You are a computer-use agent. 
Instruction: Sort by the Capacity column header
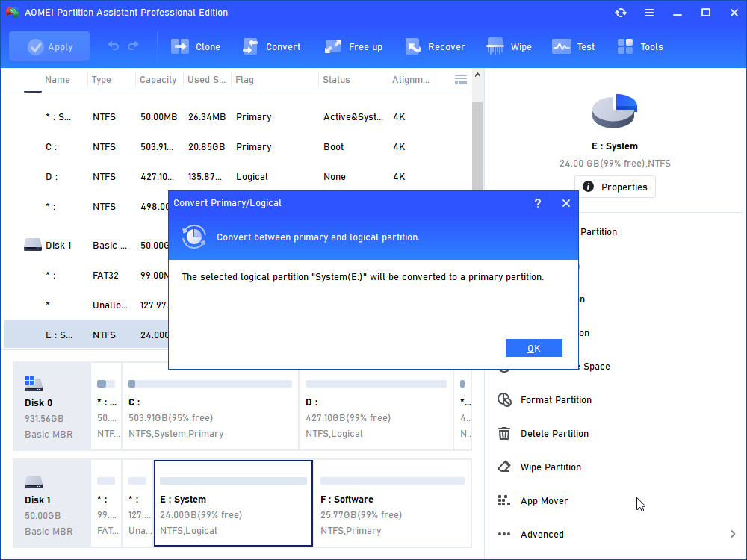[x=158, y=80]
